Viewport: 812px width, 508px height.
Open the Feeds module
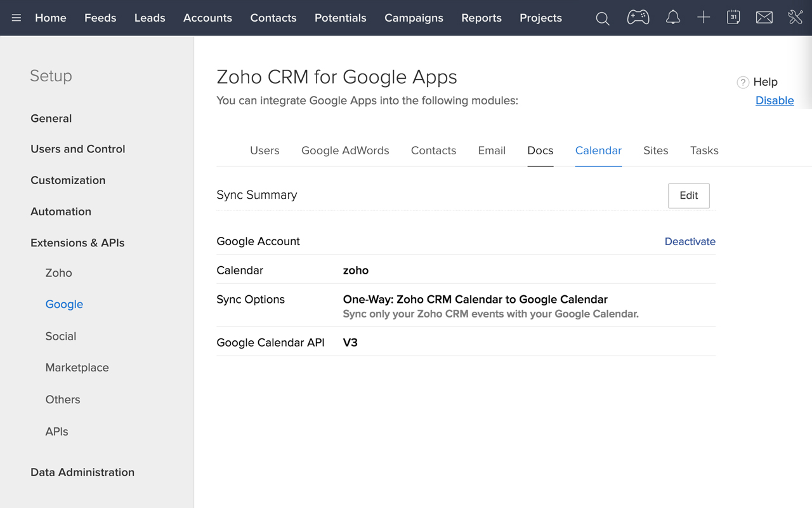(x=100, y=18)
